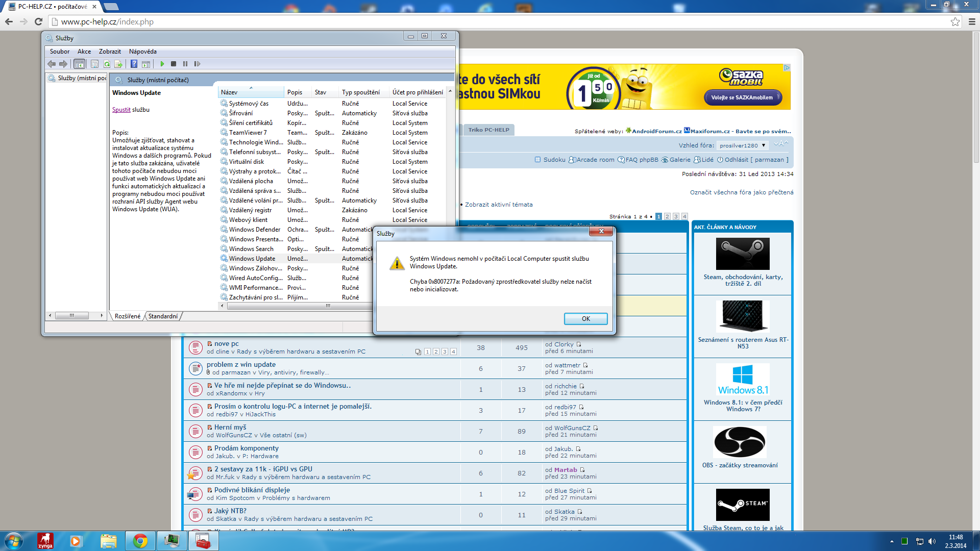Image resolution: width=980 pixels, height=551 pixels.
Task: Click the services list scroll up arrow
Action: (x=450, y=91)
